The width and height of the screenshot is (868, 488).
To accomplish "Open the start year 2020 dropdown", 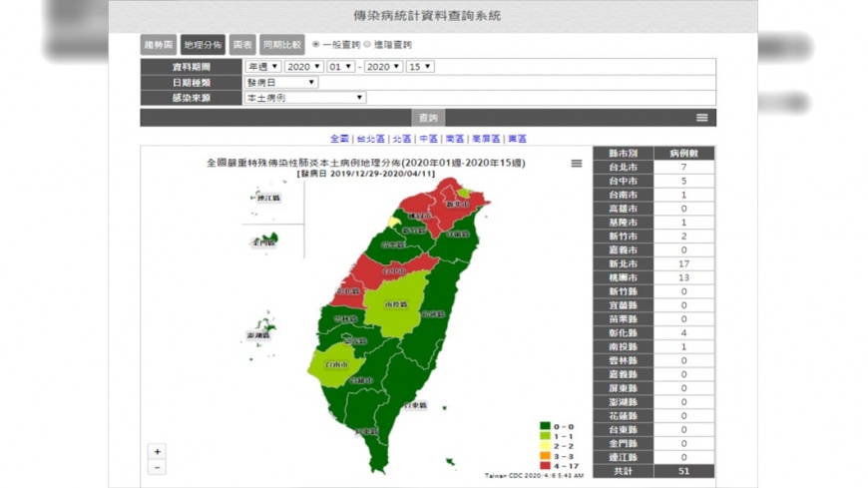I will pos(304,67).
